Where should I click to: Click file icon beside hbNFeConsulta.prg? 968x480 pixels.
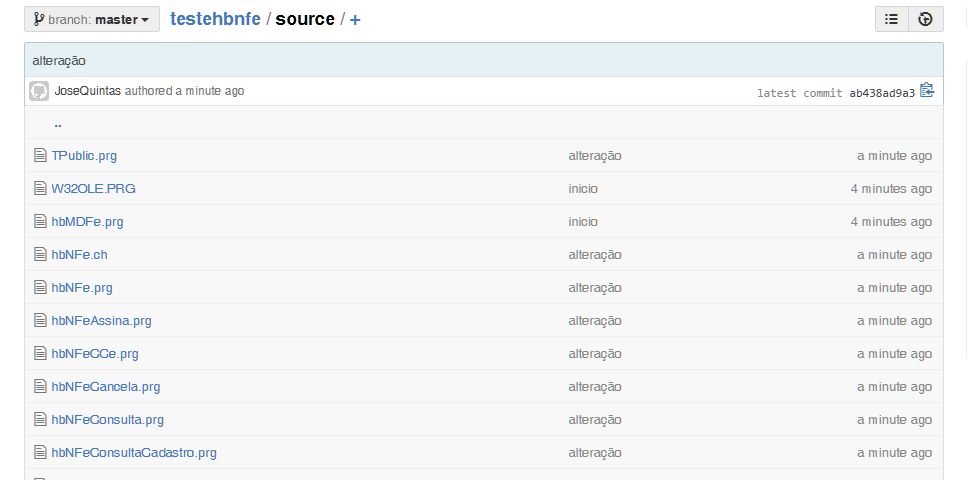[40, 420]
